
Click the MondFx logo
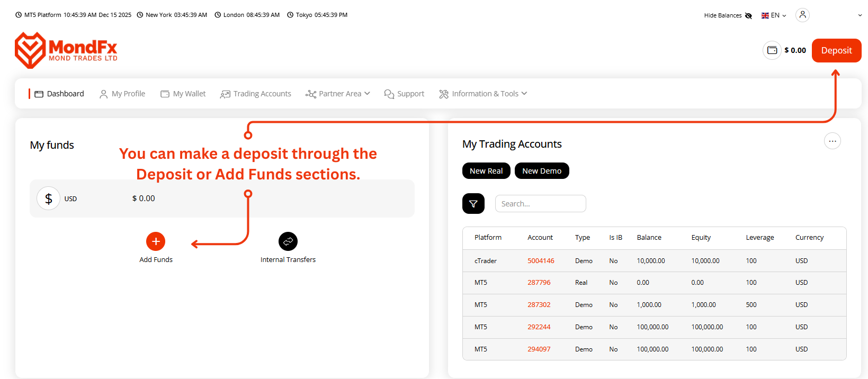pyautogui.click(x=66, y=50)
